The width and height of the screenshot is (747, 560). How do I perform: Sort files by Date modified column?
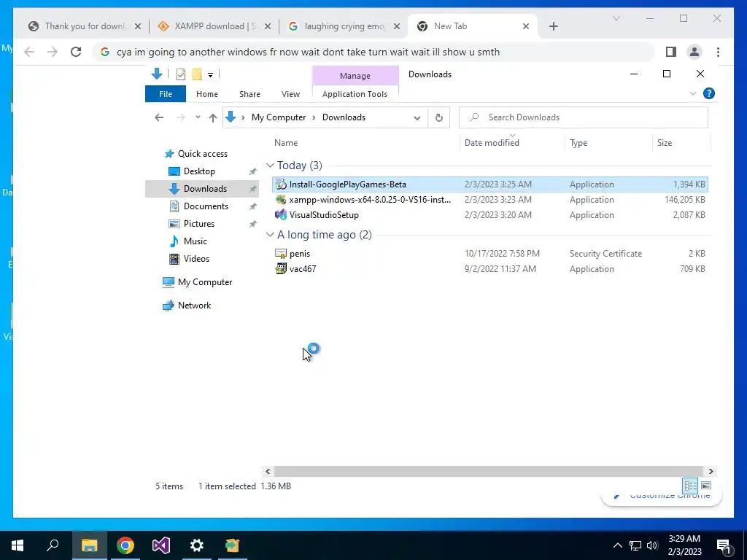coord(492,143)
